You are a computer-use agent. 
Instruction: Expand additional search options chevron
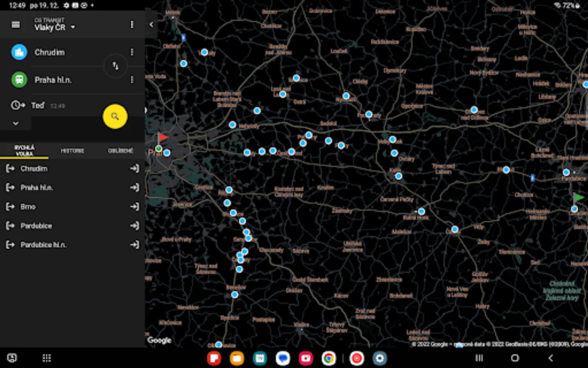tap(16, 123)
